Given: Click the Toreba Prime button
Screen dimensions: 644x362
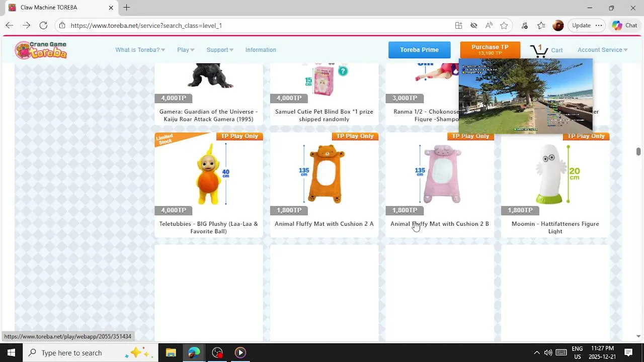Looking at the screenshot, I should click(419, 50).
